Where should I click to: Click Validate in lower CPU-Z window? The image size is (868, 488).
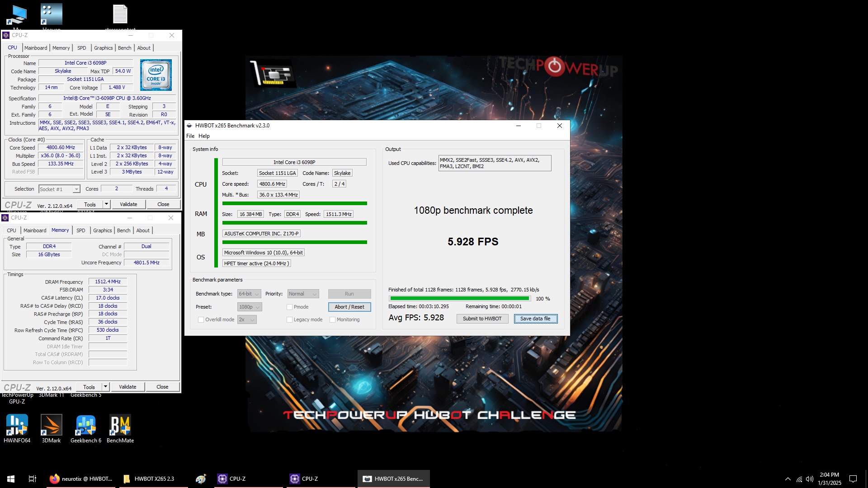tap(127, 387)
